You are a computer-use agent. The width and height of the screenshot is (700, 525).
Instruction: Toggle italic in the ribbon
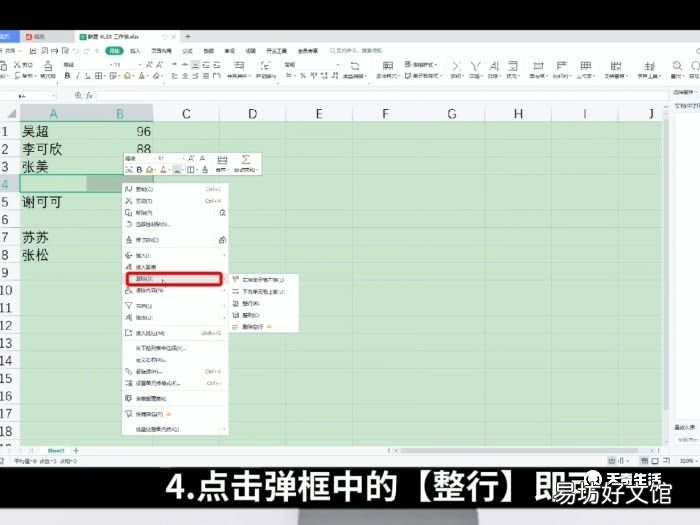(x=78, y=76)
